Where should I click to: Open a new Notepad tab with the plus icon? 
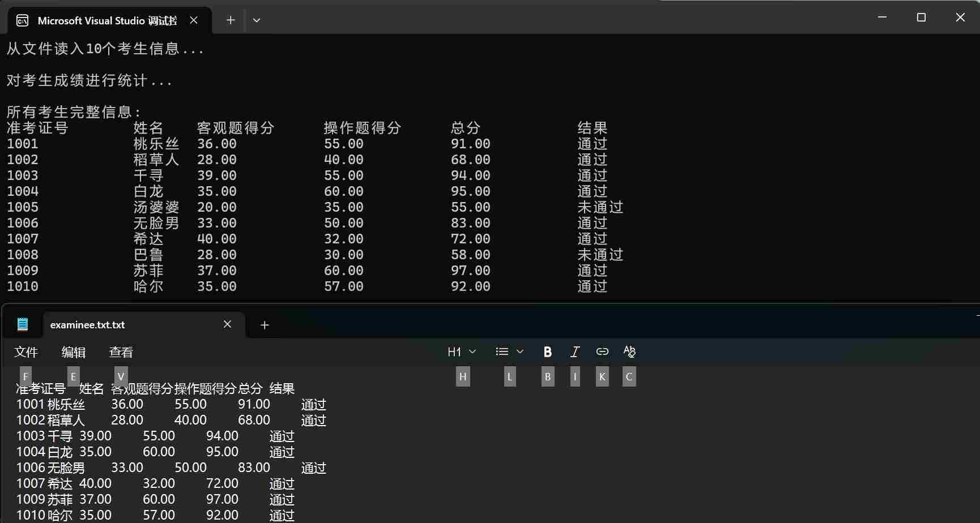[264, 325]
